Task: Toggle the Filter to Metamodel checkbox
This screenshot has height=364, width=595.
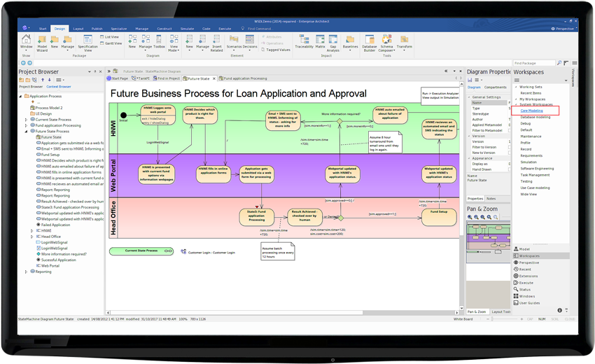Action: [x=510, y=131]
